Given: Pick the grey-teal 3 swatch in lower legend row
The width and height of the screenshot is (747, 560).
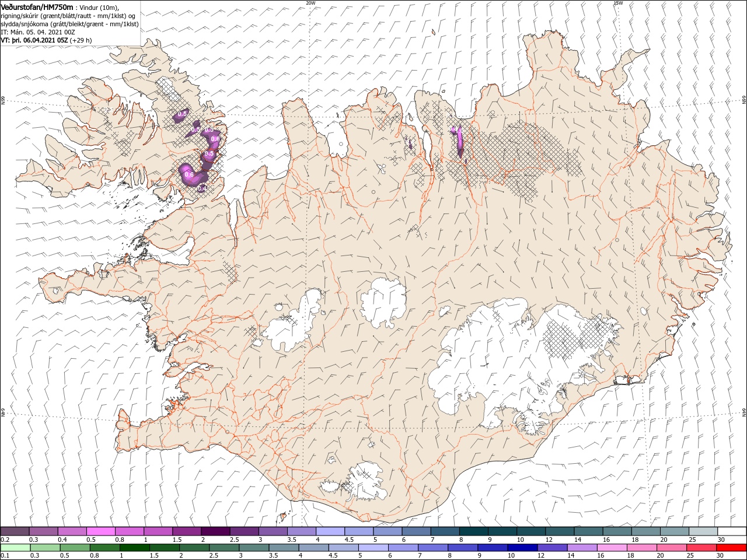Looking at the screenshot, I should pos(254,548).
